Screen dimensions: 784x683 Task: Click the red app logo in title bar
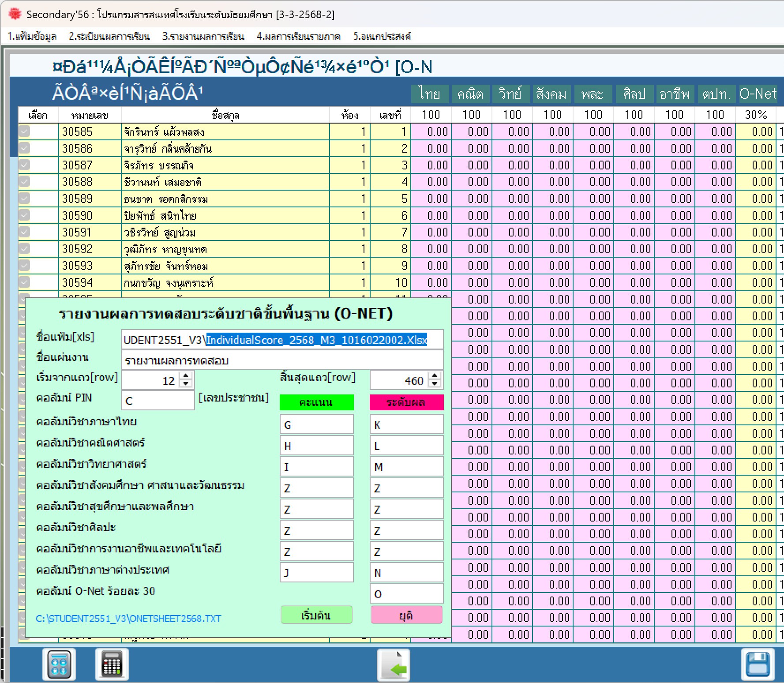coord(15,14)
